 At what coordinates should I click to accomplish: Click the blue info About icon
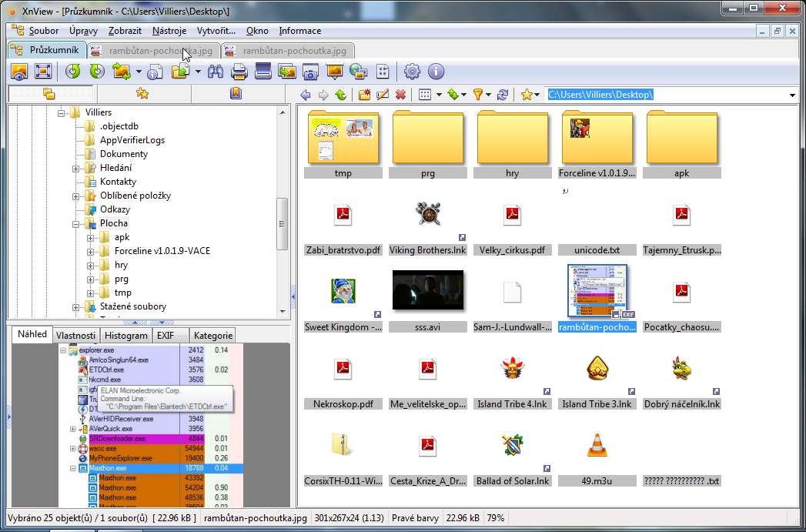coord(436,72)
